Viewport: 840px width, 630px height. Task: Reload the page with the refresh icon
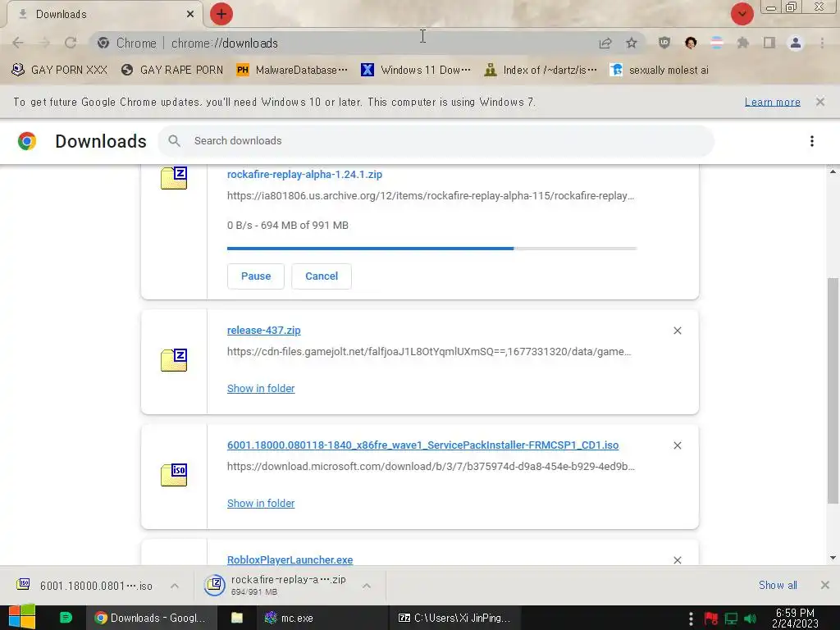(71, 43)
